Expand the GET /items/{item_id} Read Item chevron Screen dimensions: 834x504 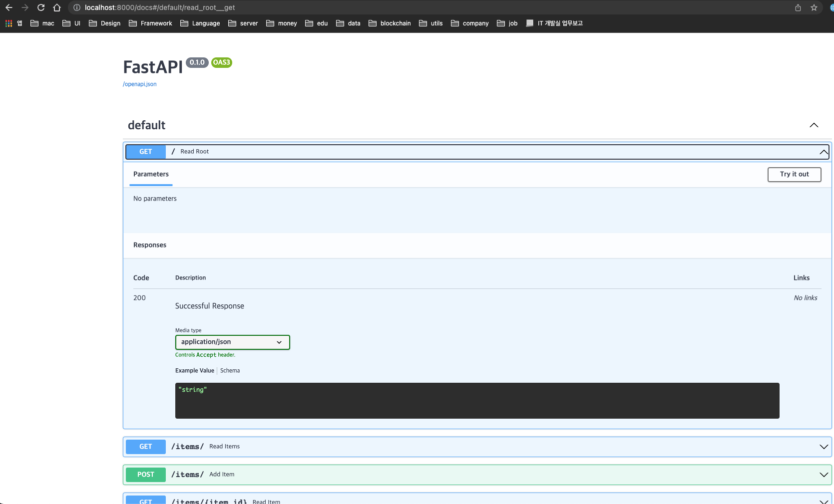pyautogui.click(x=824, y=501)
